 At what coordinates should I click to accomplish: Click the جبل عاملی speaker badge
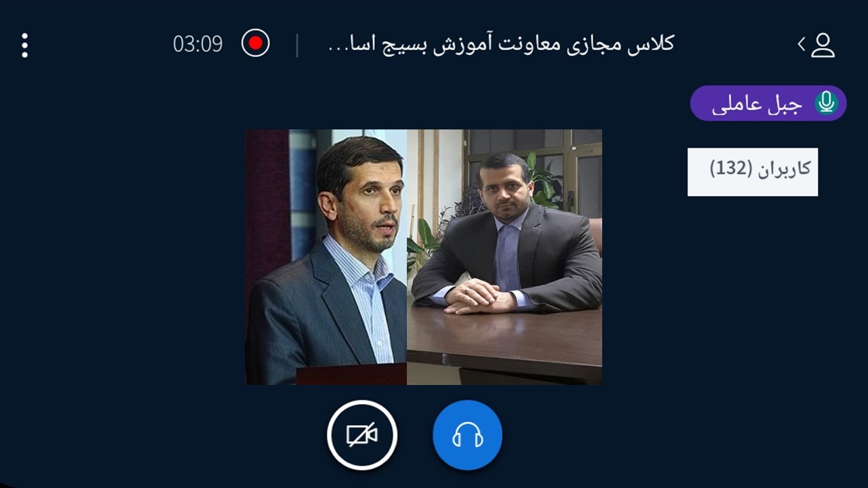(x=768, y=103)
